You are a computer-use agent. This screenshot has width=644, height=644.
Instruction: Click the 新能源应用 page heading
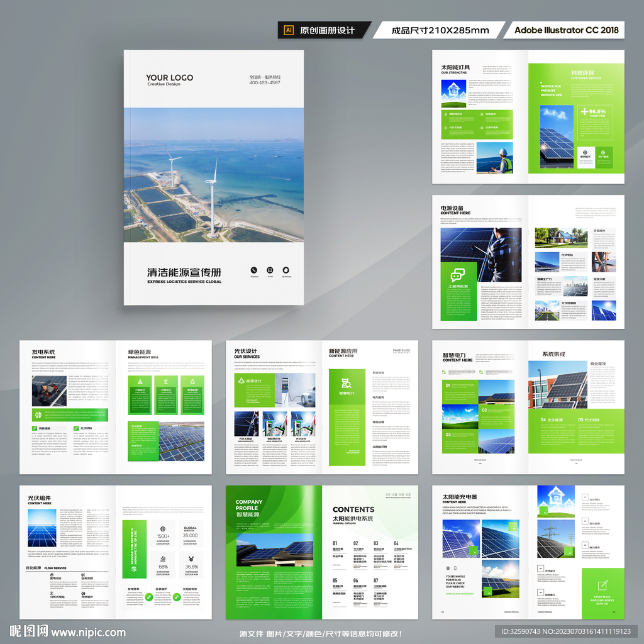(x=343, y=351)
